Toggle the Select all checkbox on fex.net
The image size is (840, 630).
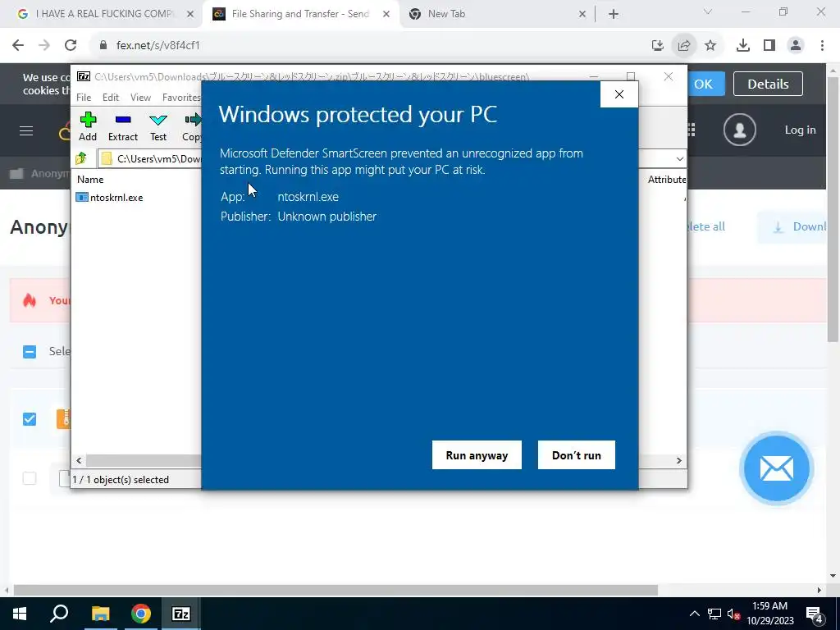[30, 351]
